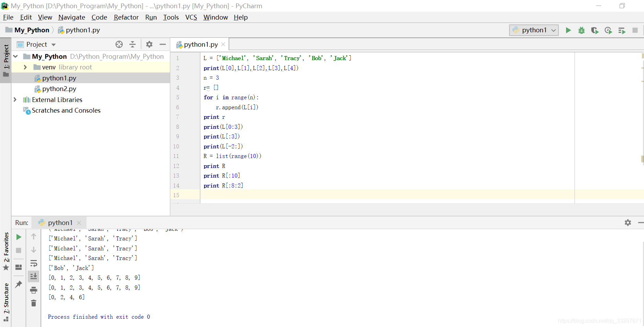Run with Coverage icon in toolbar

pos(595,30)
